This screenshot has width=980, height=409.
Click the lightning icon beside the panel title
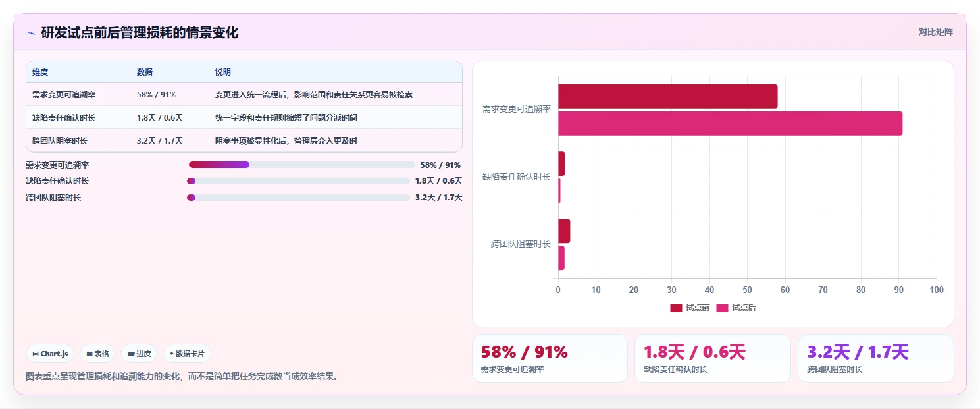(x=31, y=33)
